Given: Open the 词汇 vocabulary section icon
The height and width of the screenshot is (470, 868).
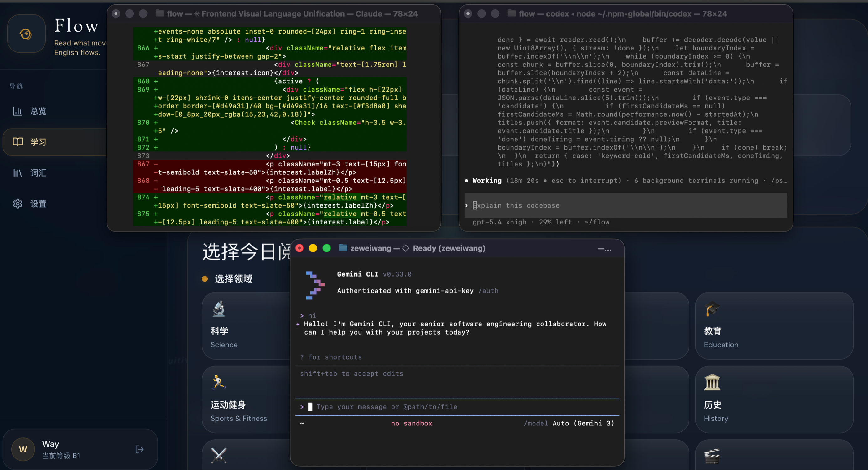Looking at the screenshot, I should coord(18,173).
